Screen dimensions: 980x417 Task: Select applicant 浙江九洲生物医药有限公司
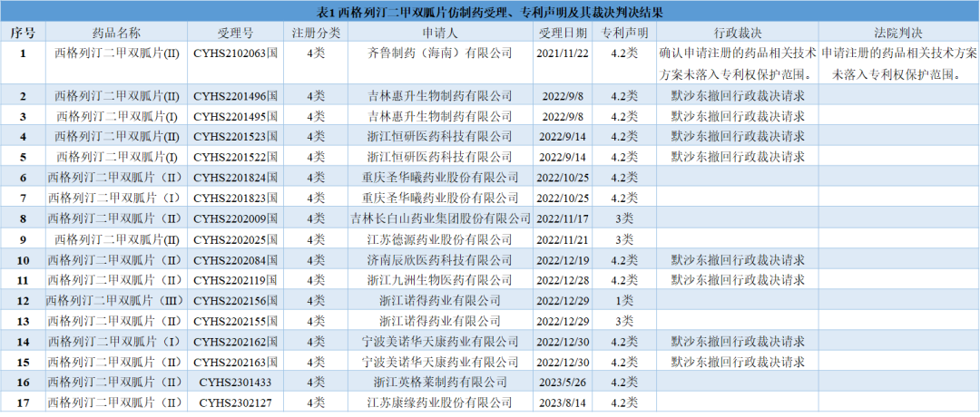click(440, 280)
